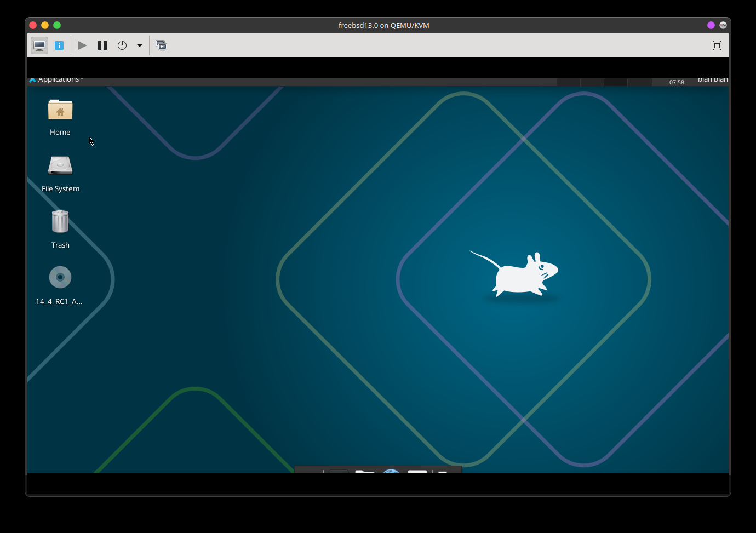This screenshot has width=756, height=533.
Task: Open file manager folder in dock
Action: point(365,471)
